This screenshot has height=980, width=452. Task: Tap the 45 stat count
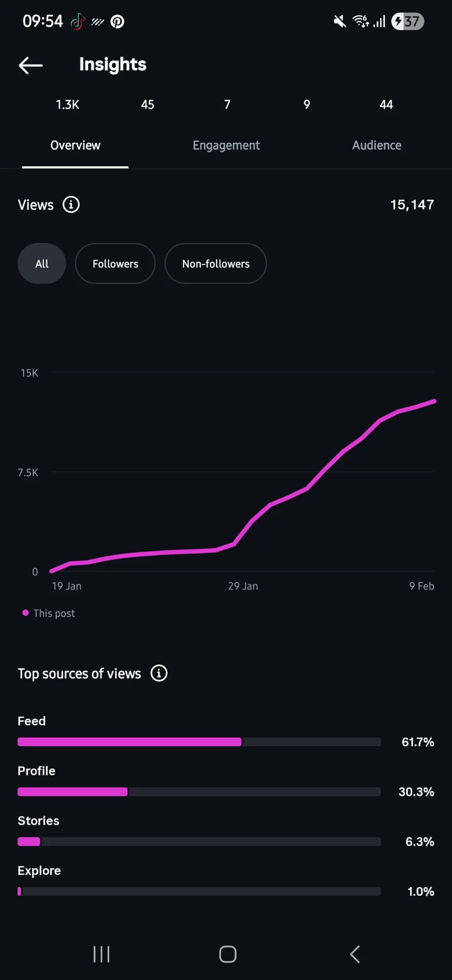[147, 105]
